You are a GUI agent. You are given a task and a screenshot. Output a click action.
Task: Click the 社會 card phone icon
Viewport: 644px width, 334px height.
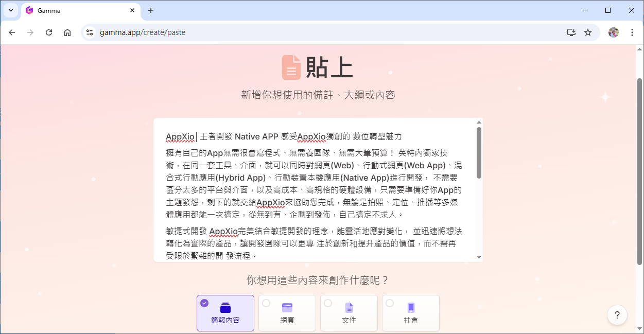pos(411,308)
